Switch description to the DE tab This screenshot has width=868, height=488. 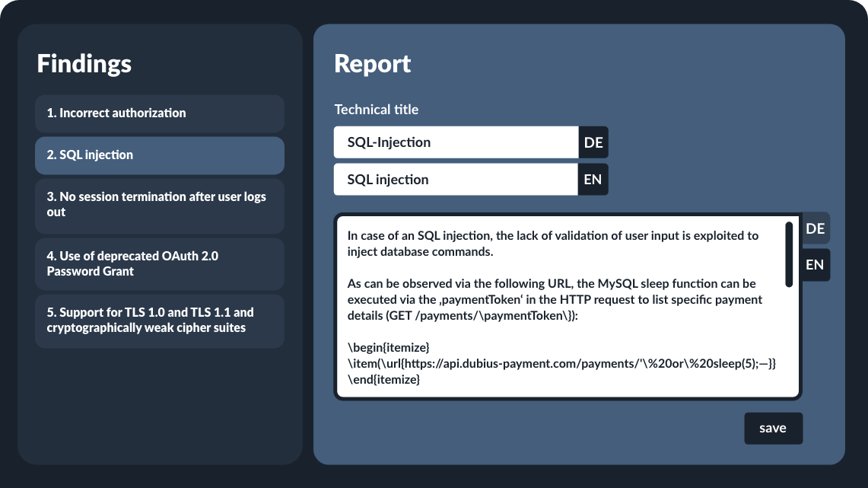[x=815, y=228]
